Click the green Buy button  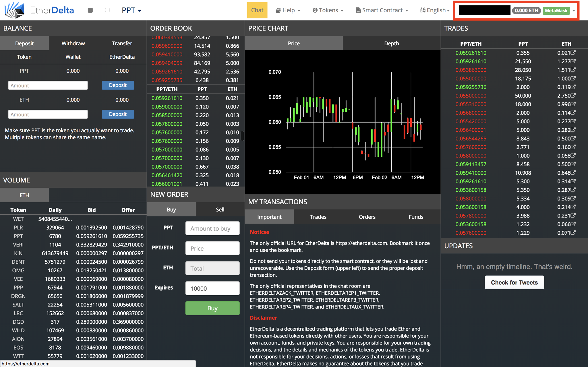tap(212, 308)
